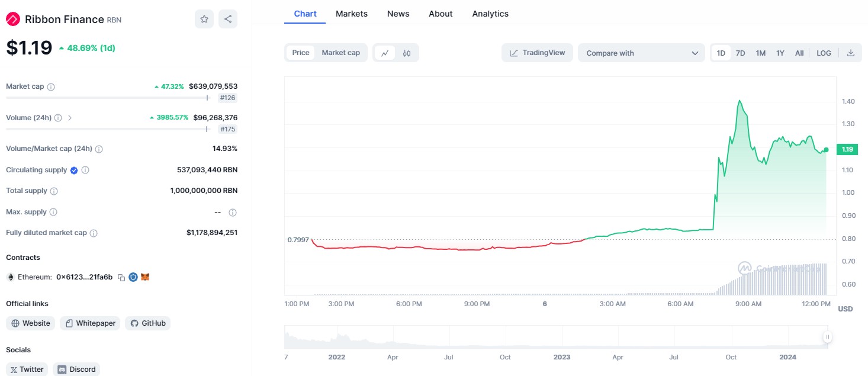The image size is (868, 376).
Task: Set chart range to 1Y
Action: pyautogui.click(x=780, y=53)
